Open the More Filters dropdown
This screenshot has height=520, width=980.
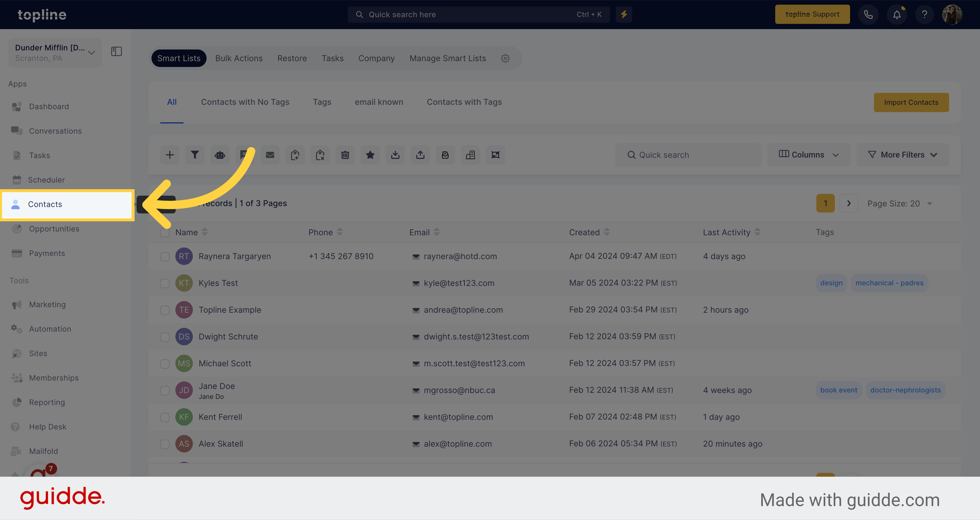(x=903, y=155)
